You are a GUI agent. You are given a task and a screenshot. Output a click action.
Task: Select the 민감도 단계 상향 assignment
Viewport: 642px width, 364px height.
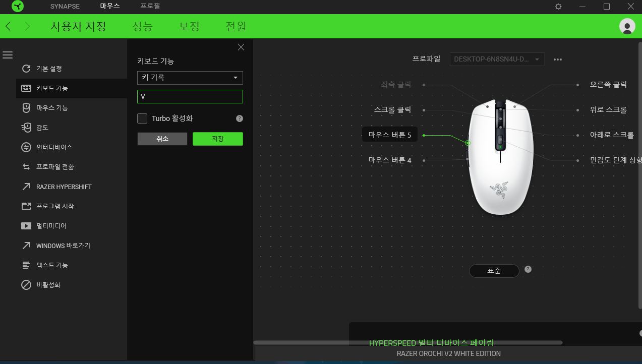(x=616, y=160)
